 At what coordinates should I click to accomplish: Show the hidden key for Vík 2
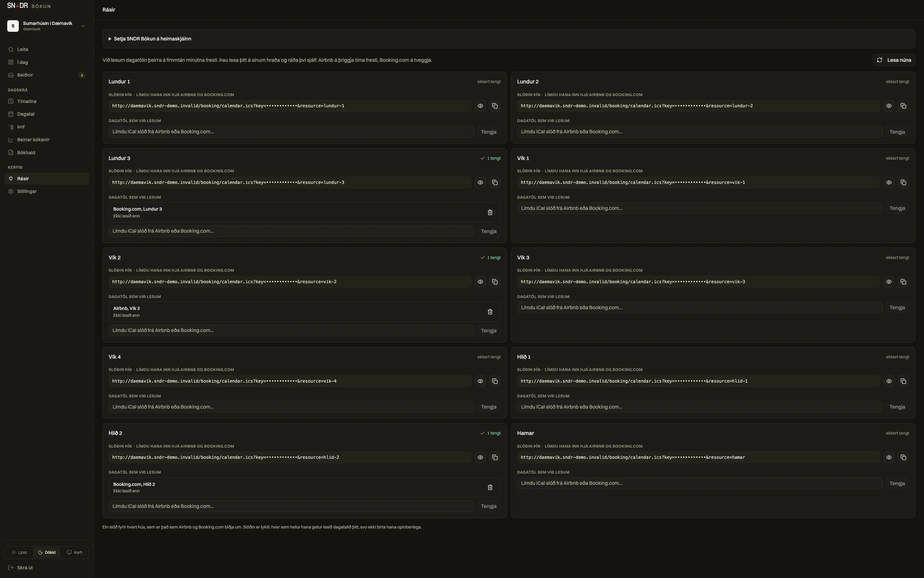pos(480,282)
